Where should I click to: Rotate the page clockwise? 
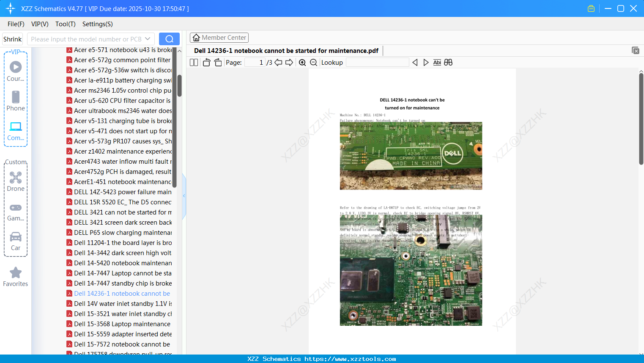218,63
